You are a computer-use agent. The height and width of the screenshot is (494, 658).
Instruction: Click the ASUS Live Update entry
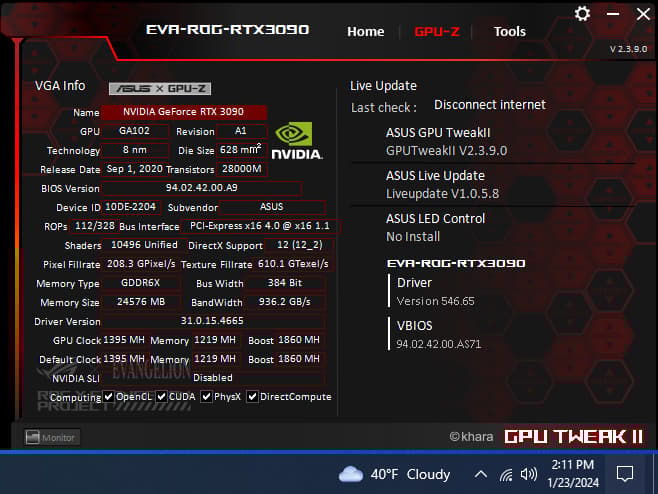click(442, 184)
